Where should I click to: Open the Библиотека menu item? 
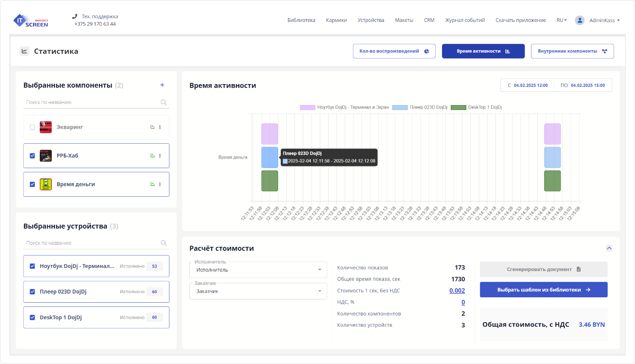pos(301,20)
